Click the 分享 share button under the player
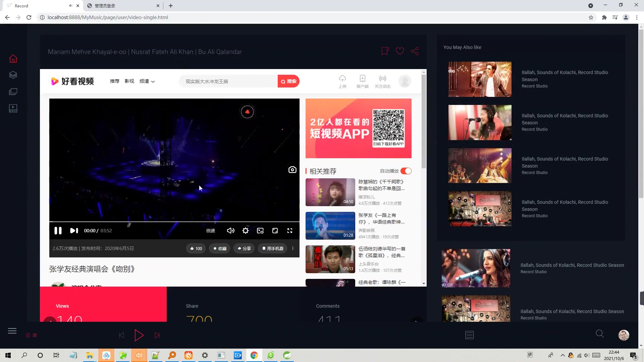Screen dimensions: 644x362 point(244,248)
